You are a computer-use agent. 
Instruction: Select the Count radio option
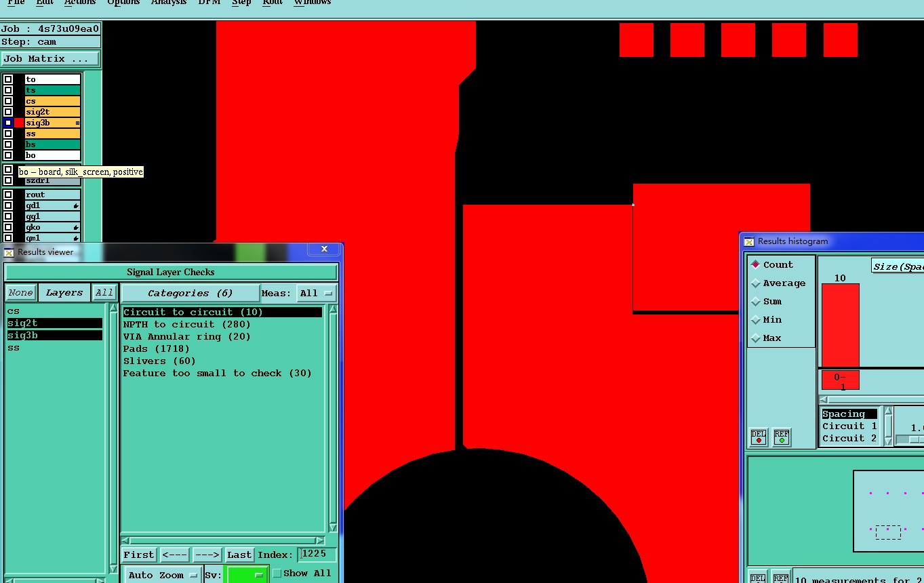755,265
